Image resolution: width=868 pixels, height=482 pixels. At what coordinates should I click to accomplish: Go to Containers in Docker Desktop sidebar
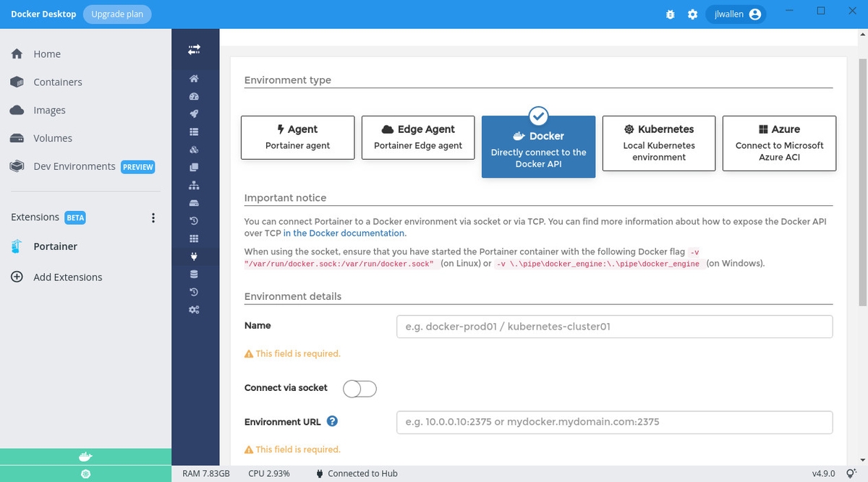tap(57, 82)
